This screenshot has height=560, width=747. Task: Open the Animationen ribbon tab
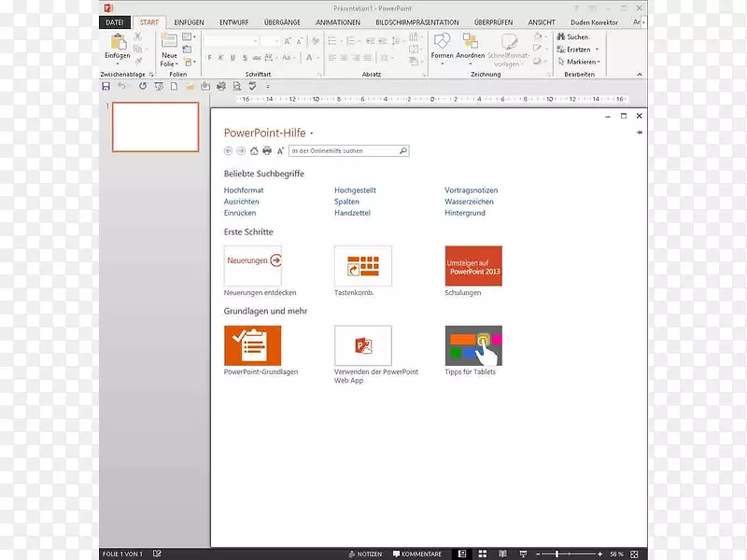pos(338,21)
